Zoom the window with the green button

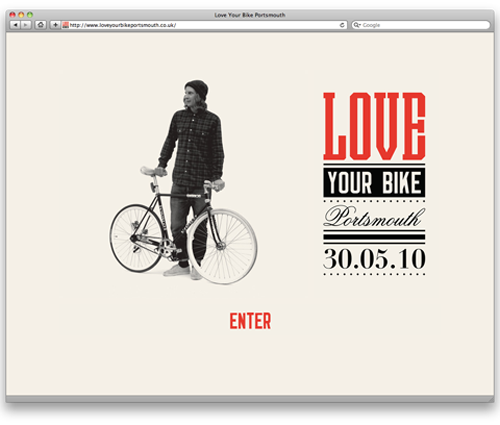coord(30,15)
